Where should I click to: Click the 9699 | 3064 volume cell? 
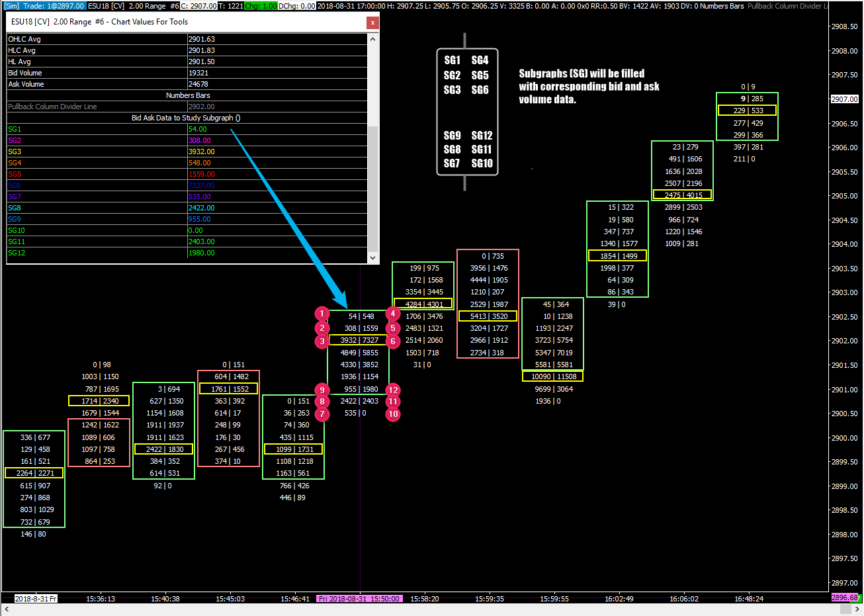(554, 389)
